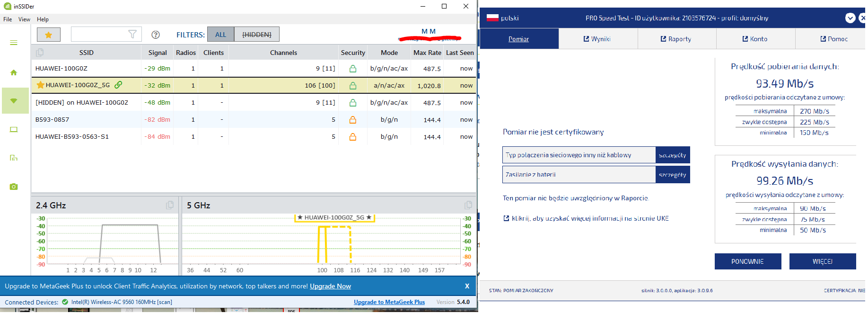Sort by Signal column header
Image resolution: width=868 pixels, height=331 pixels.
click(158, 53)
